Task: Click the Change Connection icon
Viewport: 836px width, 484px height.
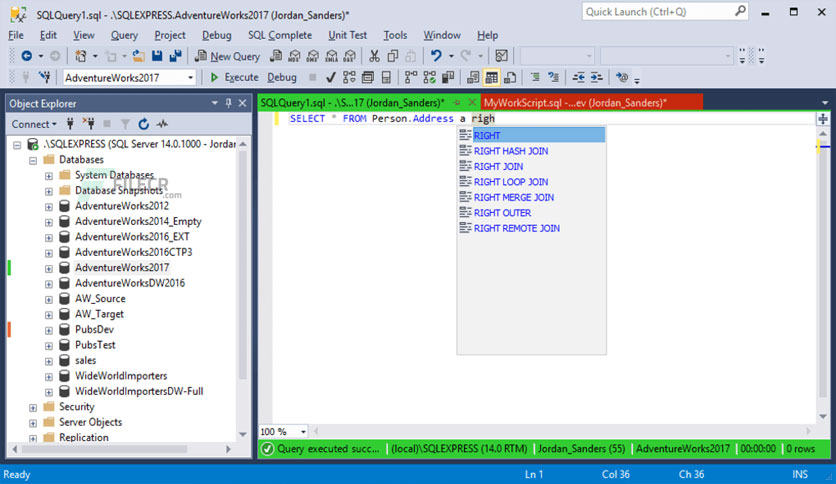Action: [x=45, y=78]
